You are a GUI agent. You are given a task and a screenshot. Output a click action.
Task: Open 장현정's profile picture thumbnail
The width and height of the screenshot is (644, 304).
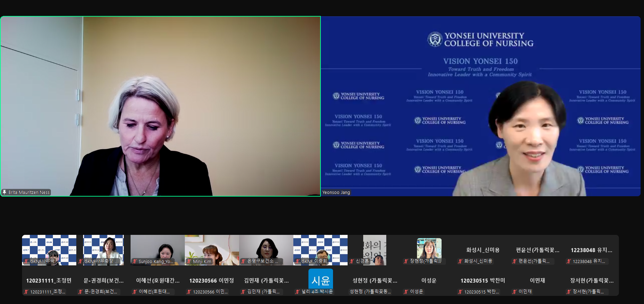(429, 248)
